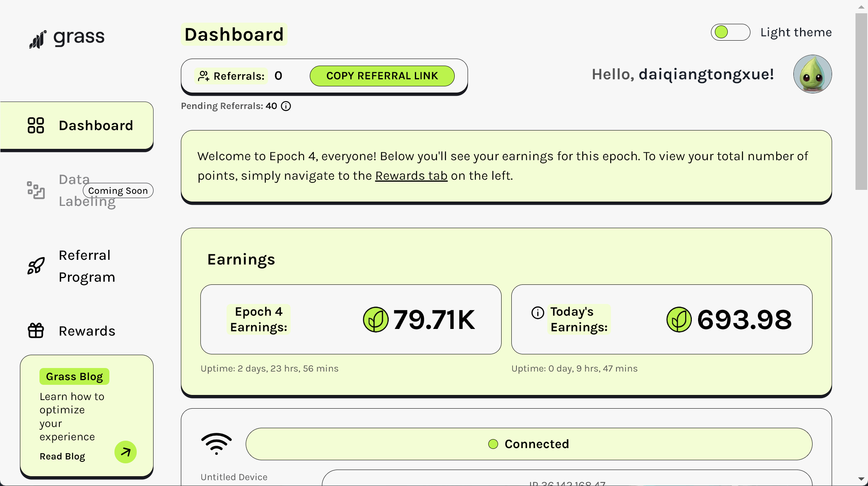Click the Rewards gift box icon
This screenshot has width=868, height=486.
36,331
